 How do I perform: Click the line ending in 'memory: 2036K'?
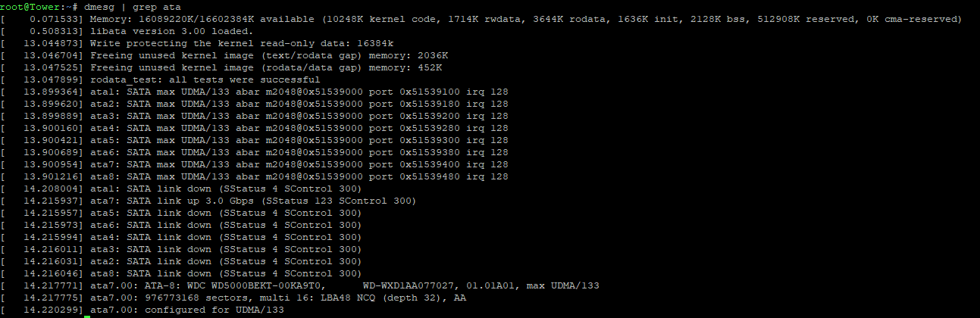pyautogui.click(x=224, y=55)
